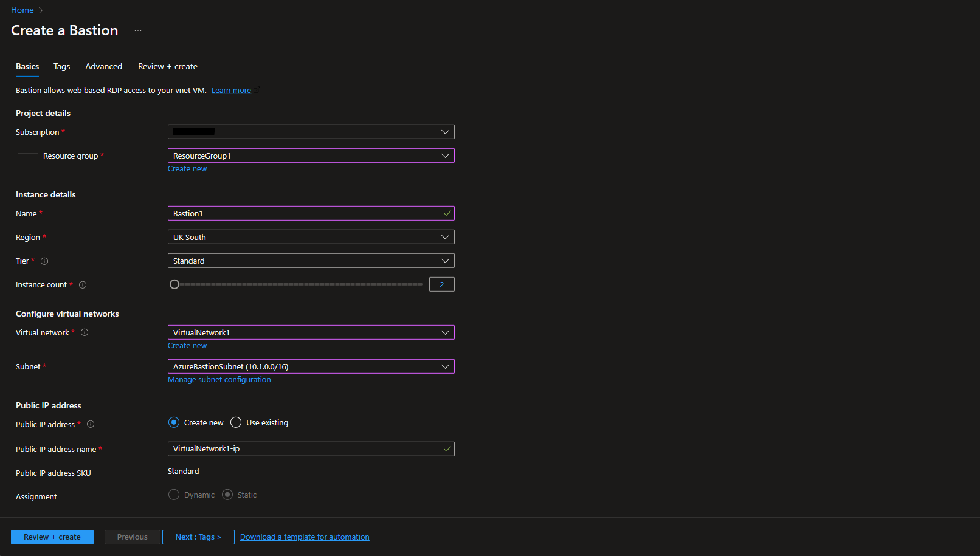Image resolution: width=980 pixels, height=556 pixels.
Task: Switch to the Advanced tab
Action: [x=103, y=66]
